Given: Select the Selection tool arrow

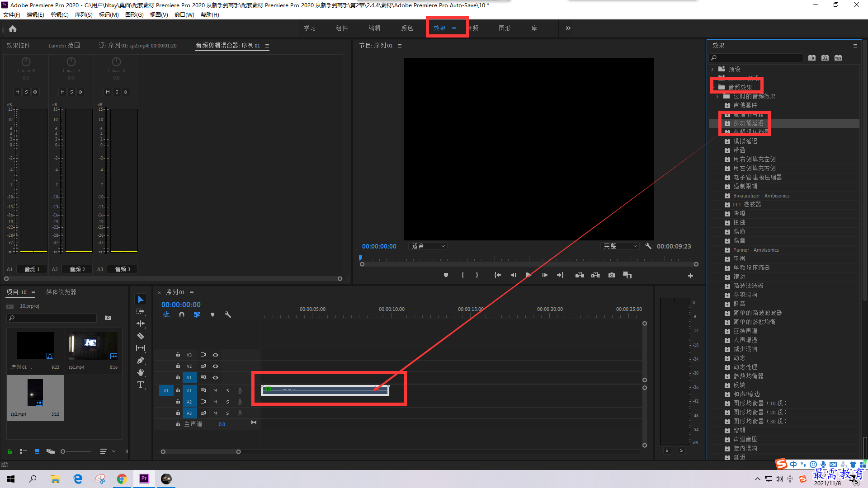Looking at the screenshot, I should [141, 300].
